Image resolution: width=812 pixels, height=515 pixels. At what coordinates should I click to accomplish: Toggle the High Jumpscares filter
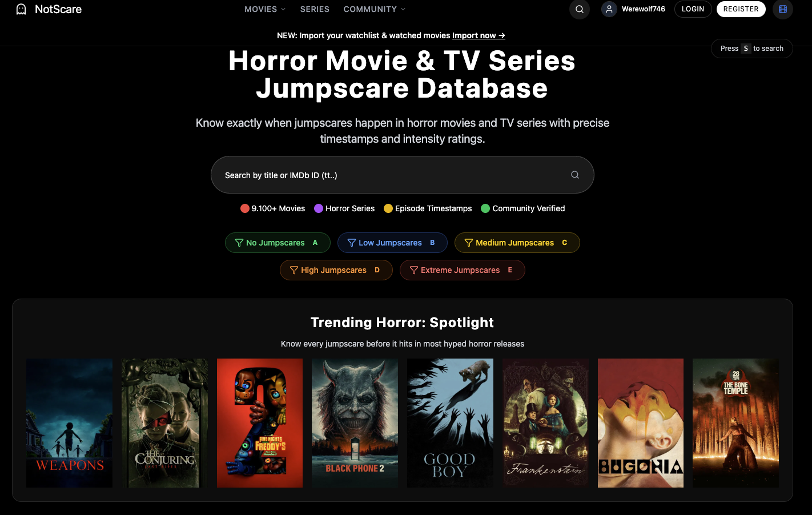point(336,269)
